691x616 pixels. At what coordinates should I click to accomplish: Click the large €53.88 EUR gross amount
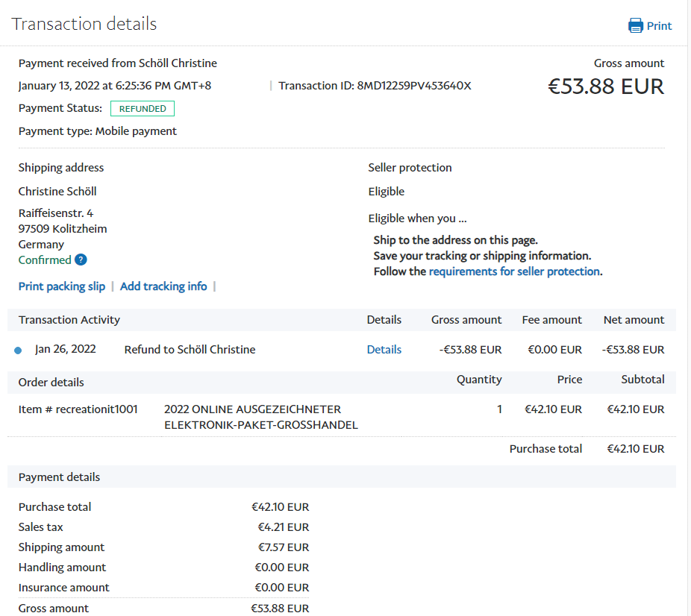click(x=605, y=87)
